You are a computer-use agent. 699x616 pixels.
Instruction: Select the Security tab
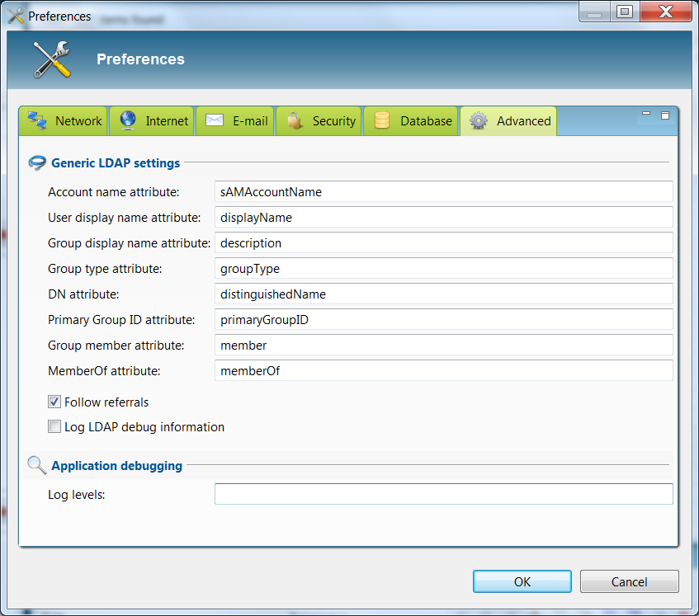click(x=319, y=120)
